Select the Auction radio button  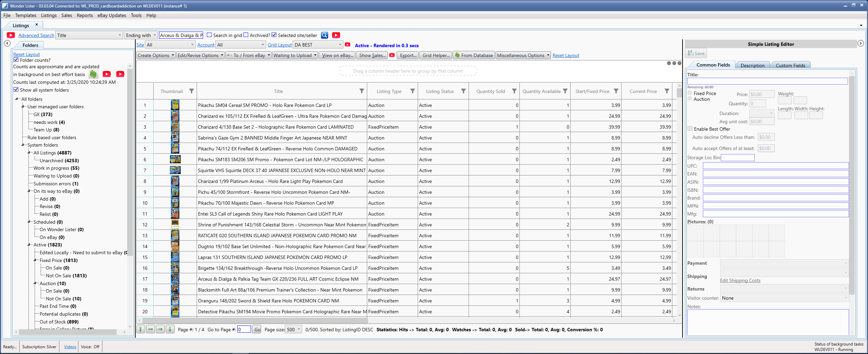(x=690, y=99)
